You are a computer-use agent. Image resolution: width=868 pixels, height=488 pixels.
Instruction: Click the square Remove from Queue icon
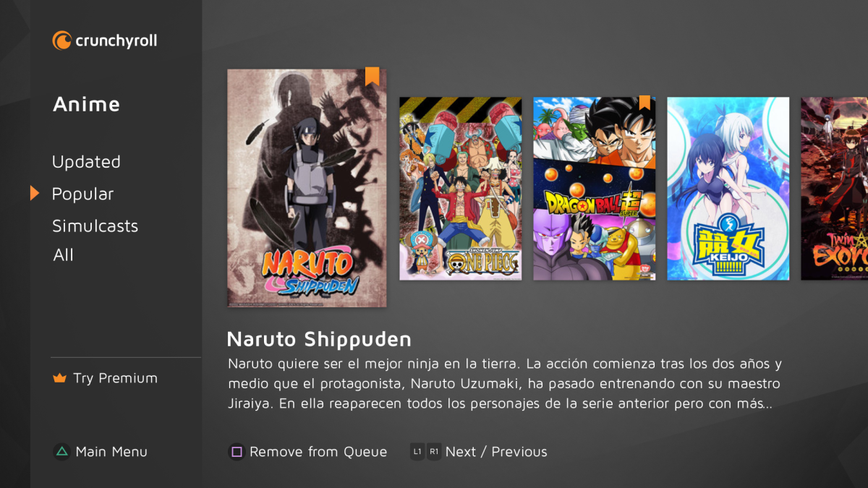click(x=237, y=452)
